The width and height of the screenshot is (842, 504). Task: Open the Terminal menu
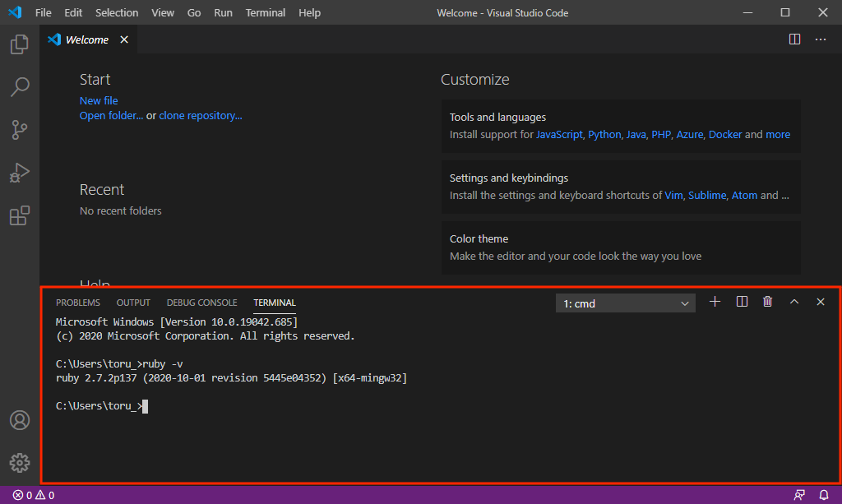[266, 13]
